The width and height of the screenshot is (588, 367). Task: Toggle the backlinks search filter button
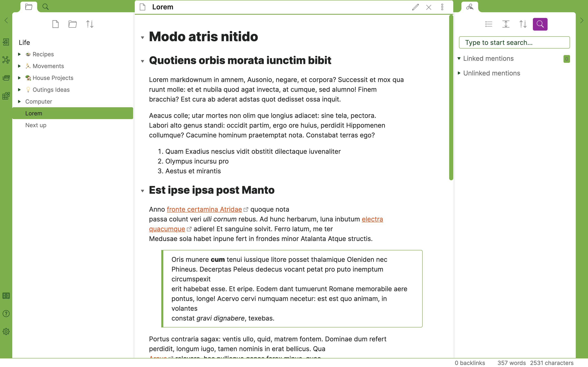(540, 24)
